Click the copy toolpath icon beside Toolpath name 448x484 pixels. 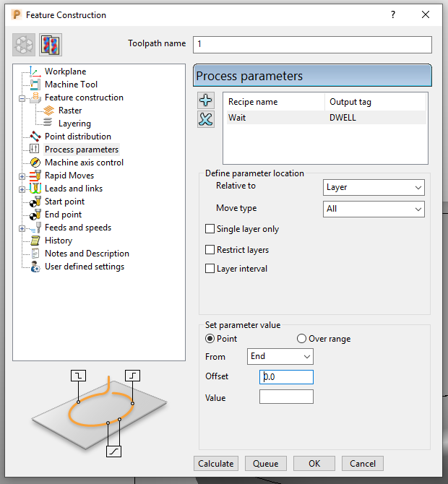(x=51, y=45)
